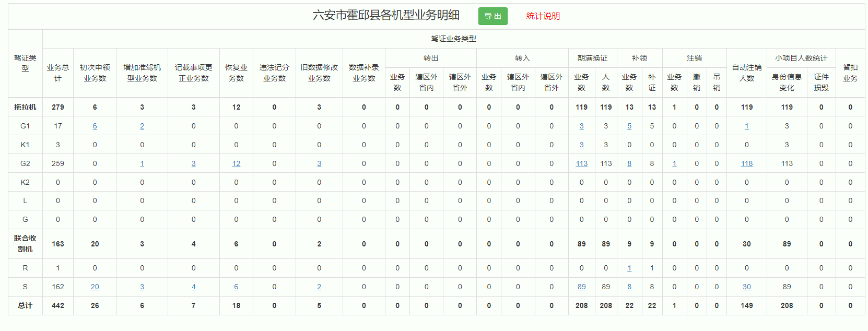Click S row 记载事项更正业务数 link showing 4
The width and height of the screenshot is (868, 331).
193,287
